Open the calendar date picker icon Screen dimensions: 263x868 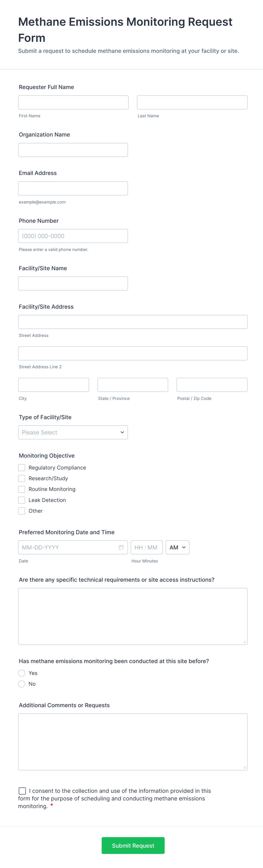coord(121,547)
